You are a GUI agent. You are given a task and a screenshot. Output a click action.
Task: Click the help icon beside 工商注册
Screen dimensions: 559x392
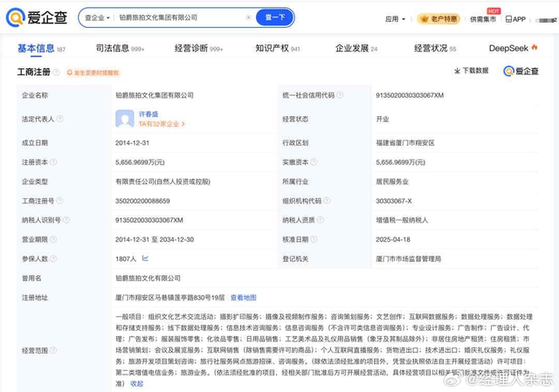(56, 72)
